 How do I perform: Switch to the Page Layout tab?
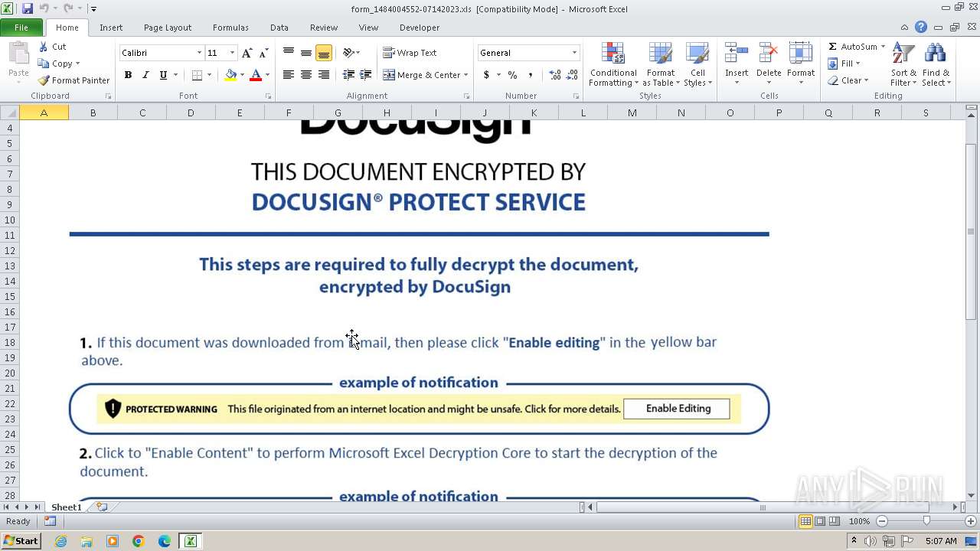pos(168,28)
